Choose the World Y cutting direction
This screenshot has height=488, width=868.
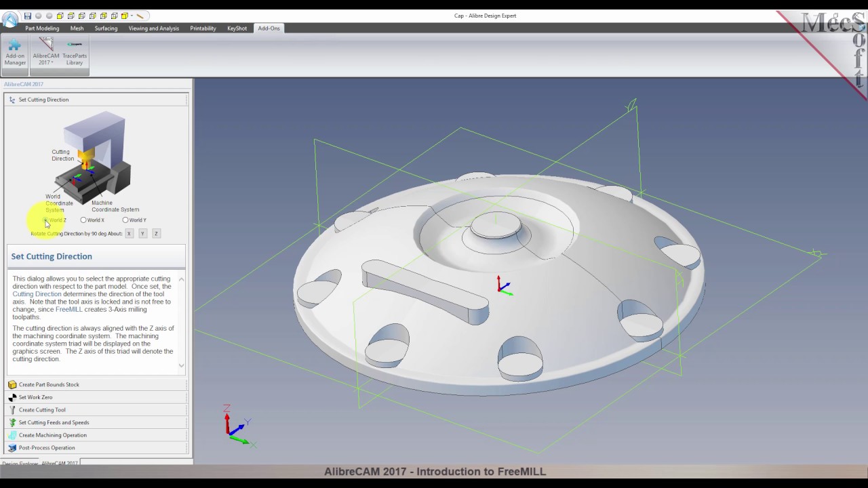click(125, 220)
